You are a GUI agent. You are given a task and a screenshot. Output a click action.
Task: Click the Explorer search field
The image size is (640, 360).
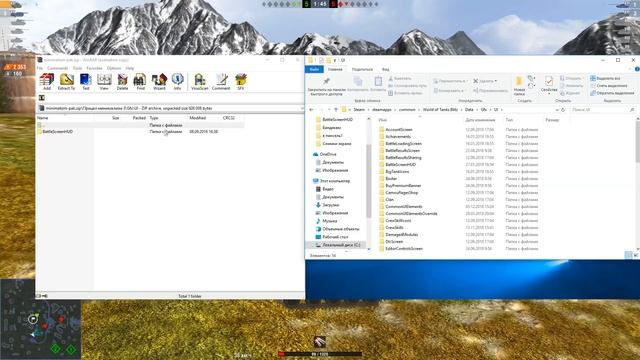point(602,110)
